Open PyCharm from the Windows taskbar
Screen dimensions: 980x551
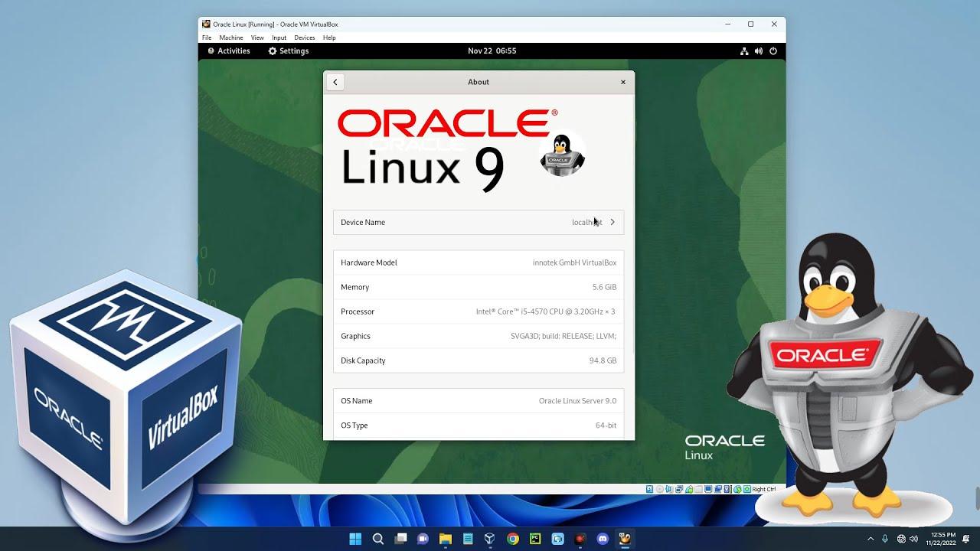[x=535, y=539]
